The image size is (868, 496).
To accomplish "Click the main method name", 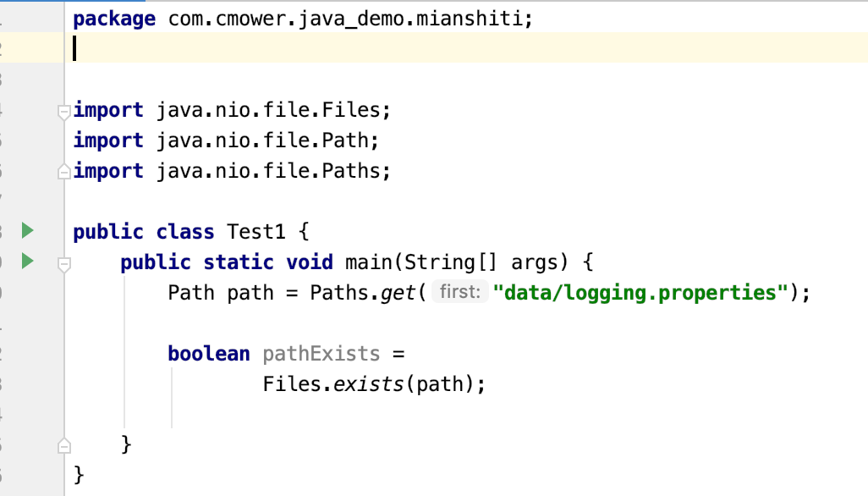I will pyautogui.click(x=369, y=262).
